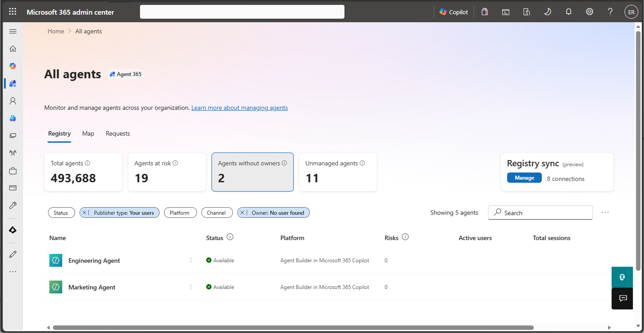The image size is (644, 333).
Task: Open Teams & groups sidebar icon
Action: tap(13, 153)
